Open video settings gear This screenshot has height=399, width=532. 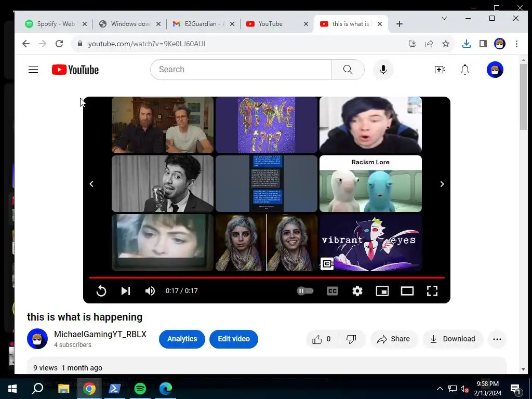coord(357,291)
